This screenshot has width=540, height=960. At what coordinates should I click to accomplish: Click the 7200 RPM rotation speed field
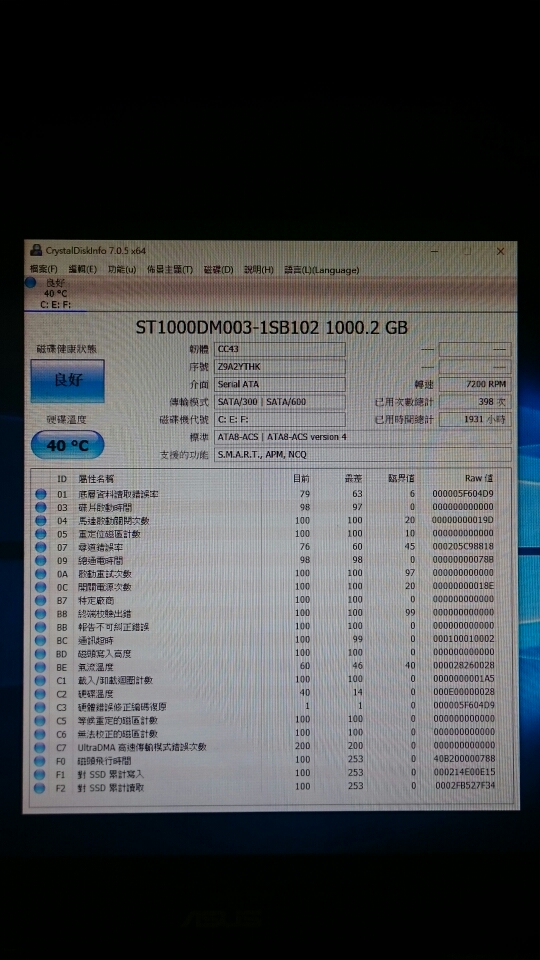[474, 384]
